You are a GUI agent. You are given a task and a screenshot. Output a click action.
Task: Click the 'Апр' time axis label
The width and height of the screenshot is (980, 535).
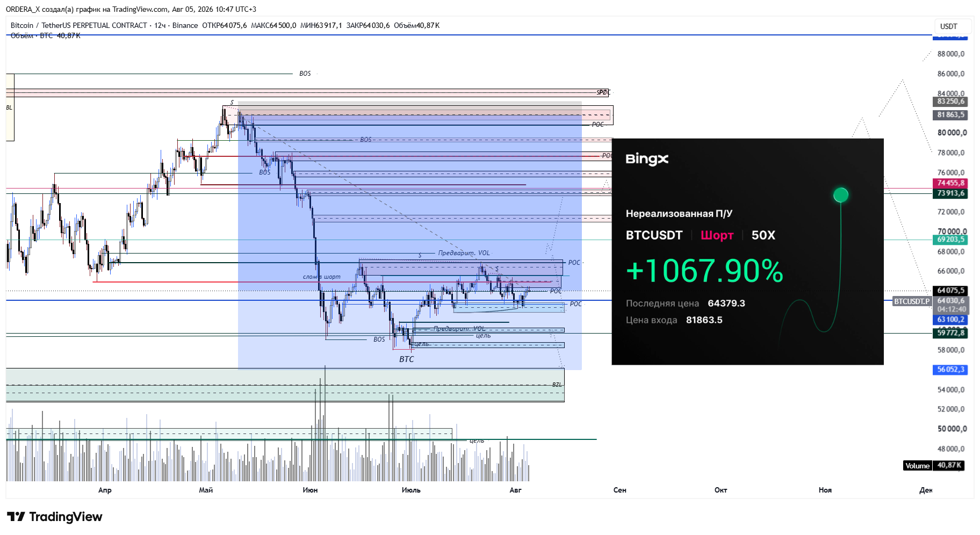click(x=105, y=490)
